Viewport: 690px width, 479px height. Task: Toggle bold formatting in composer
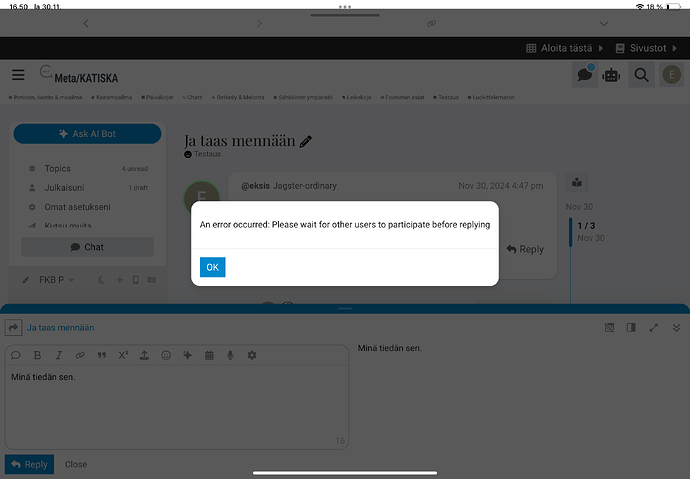(37, 355)
